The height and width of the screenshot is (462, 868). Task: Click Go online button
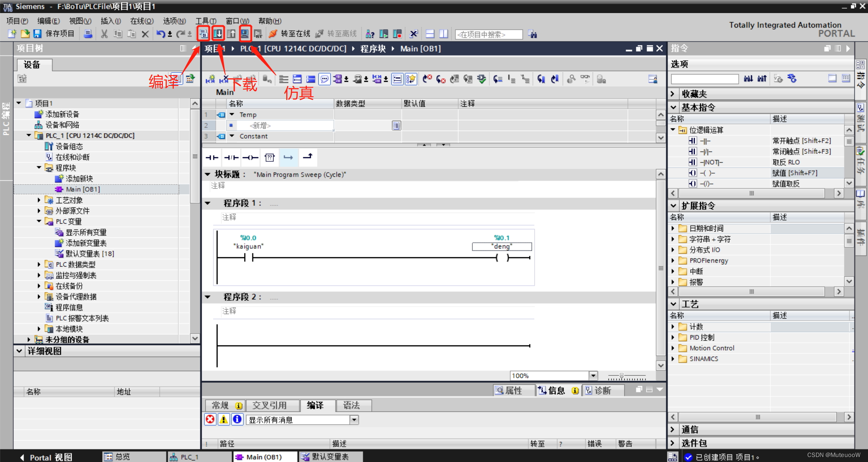coord(289,34)
